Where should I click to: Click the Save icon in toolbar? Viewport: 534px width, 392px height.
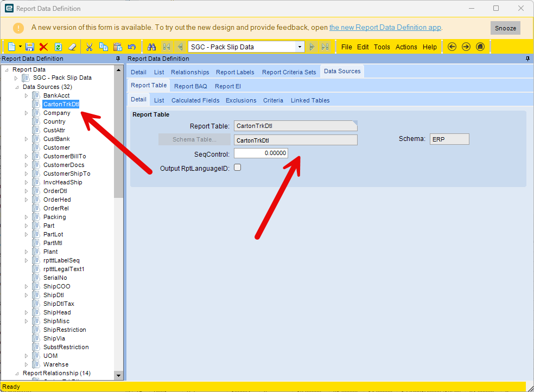(30, 47)
